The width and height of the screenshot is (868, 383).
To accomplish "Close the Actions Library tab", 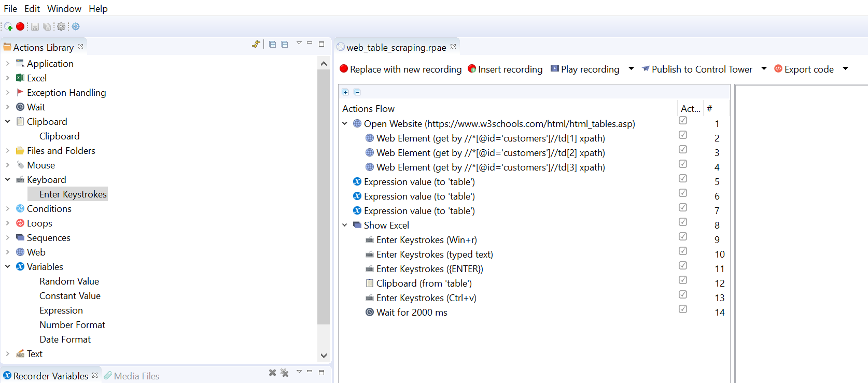I will click(x=80, y=47).
